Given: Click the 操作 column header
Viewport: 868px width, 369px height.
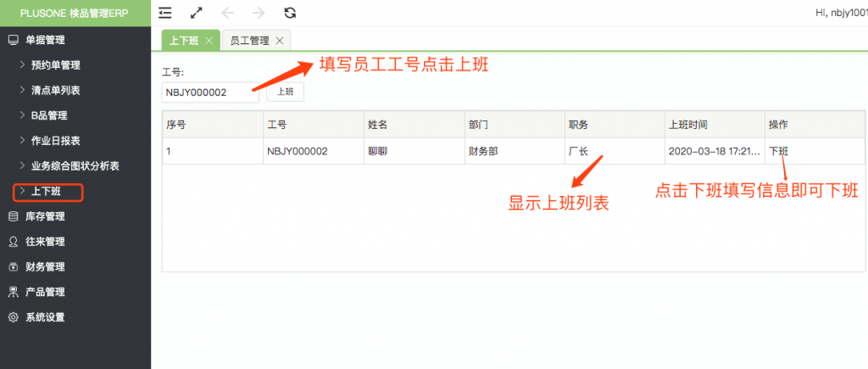Looking at the screenshot, I should (815, 125).
